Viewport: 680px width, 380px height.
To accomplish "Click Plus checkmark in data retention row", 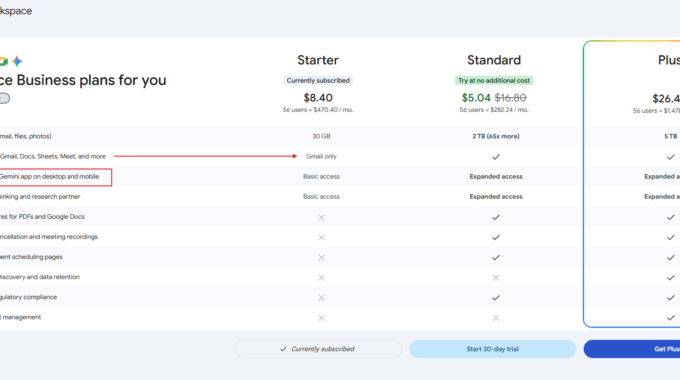I will pyautogui.click(x=670, y=277).
